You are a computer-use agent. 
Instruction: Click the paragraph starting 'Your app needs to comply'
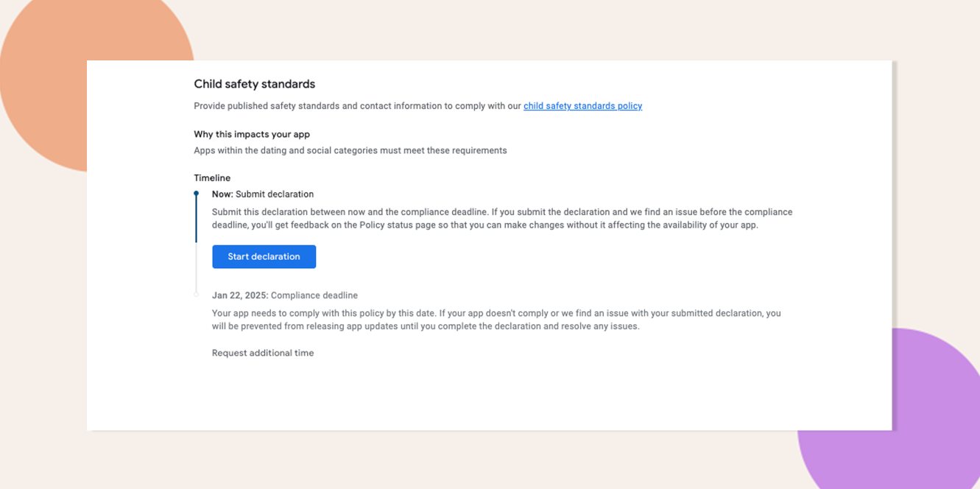(496, 320)
